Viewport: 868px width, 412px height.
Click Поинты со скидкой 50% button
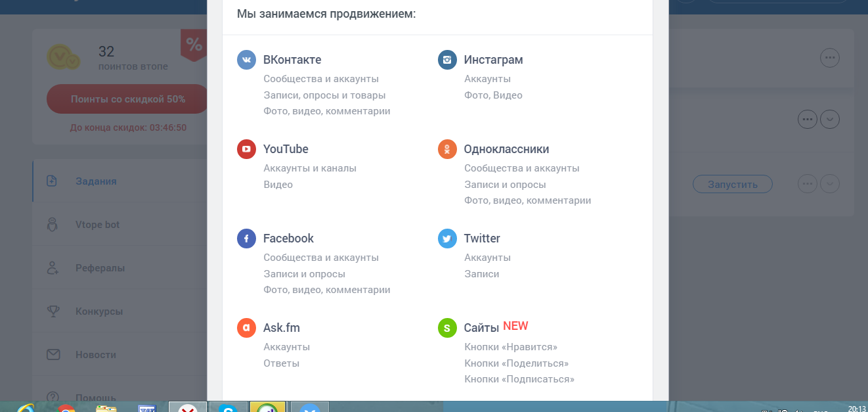(x=127, y=99)
